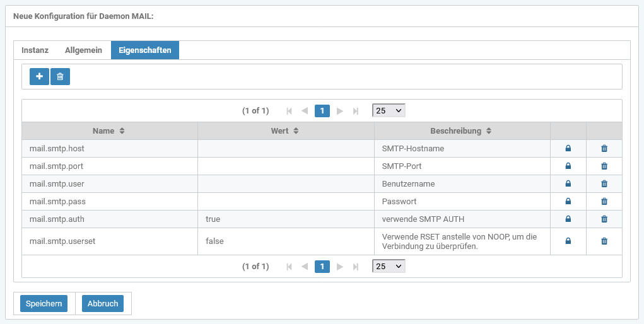This screenshot has width=644, height=324.
Task: Sort the table by Name column
Action: click(109, 131)
